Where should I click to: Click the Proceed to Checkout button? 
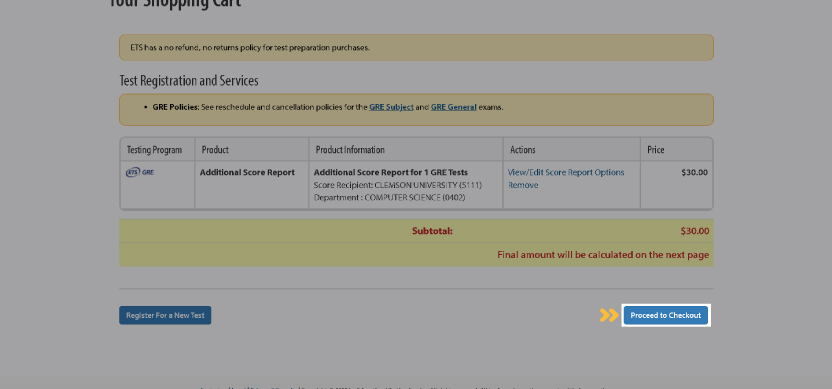[x=665, y=315]
